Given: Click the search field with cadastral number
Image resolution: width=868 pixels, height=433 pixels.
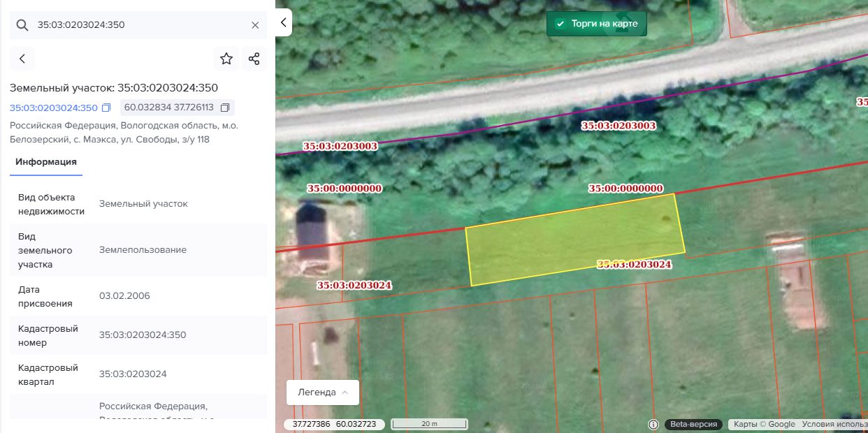Looking at the screenshot, I should (138, 25).
